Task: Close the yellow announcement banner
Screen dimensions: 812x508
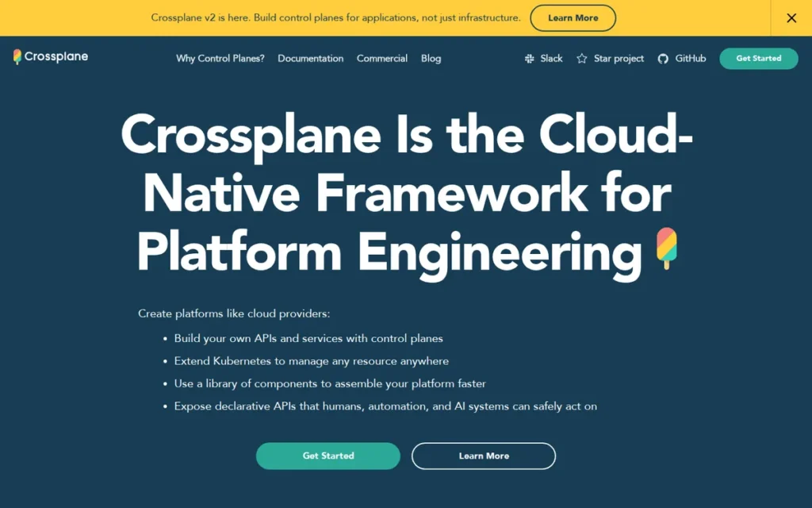Action: coord(791,18)
